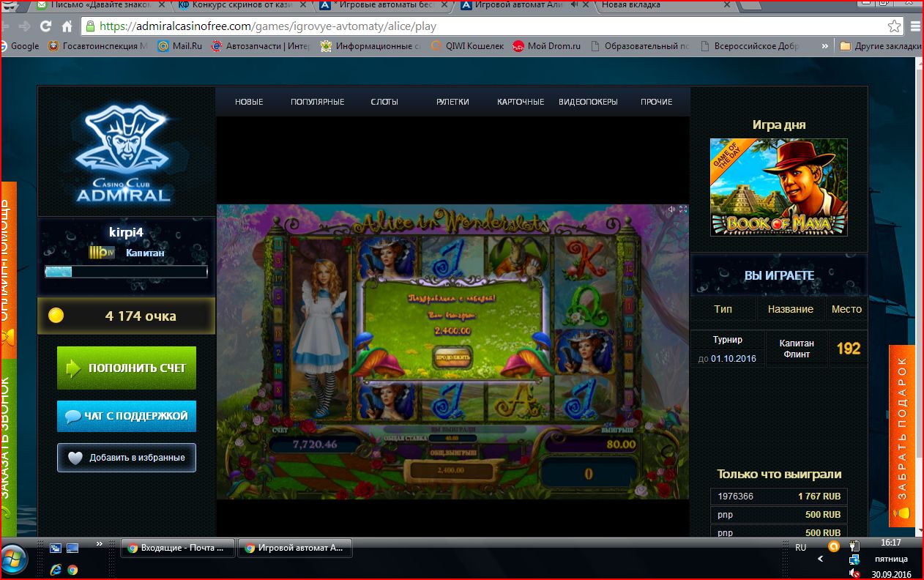This screenshot has height=580, width=924.
Task: Click the ПОПОЛНИТЬ СЧЕТ button
Action: point(127,368)
